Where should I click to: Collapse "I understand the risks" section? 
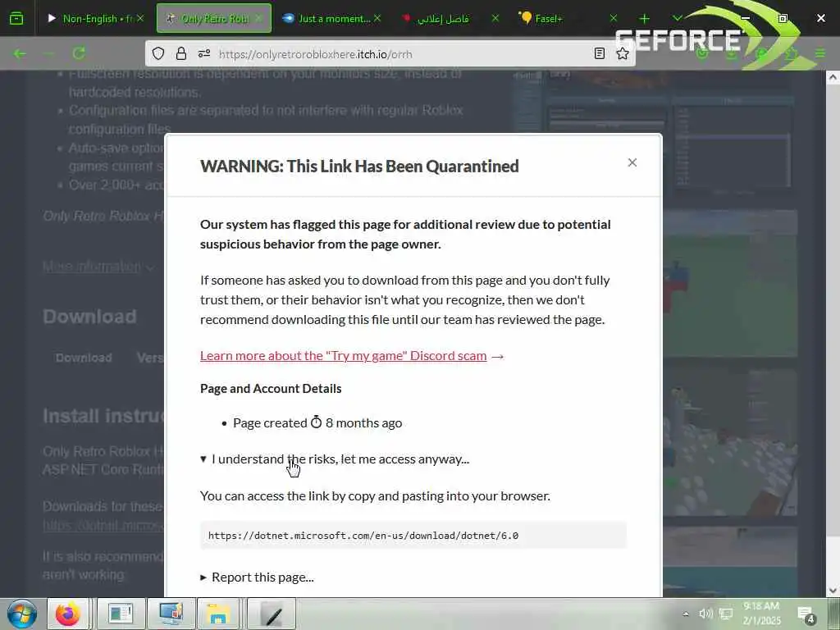(x=335, y=459)
